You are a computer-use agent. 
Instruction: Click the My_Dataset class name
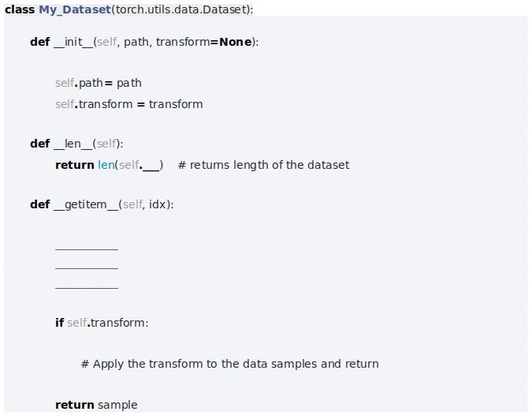click(75, 9)
